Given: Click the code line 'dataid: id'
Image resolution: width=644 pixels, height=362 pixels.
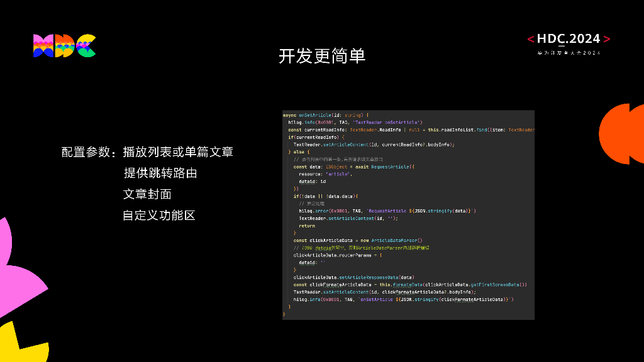Looking at the screenshot, I should tap(312, 182).
